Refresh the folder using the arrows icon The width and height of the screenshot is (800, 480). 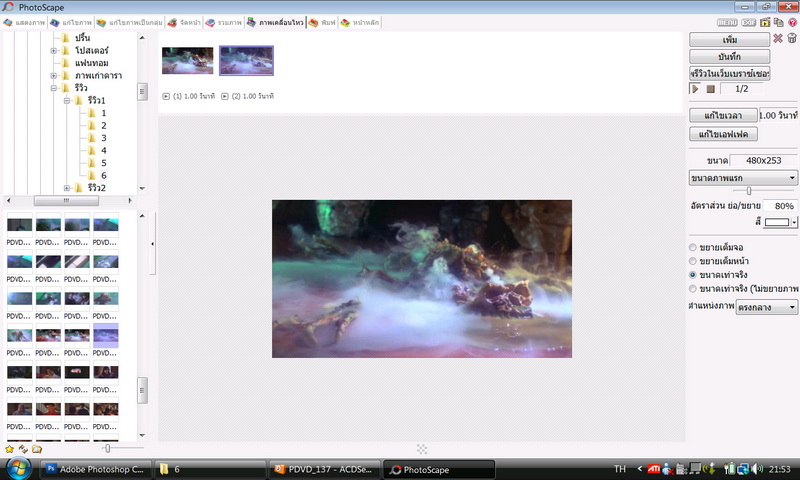coord(23,449)
